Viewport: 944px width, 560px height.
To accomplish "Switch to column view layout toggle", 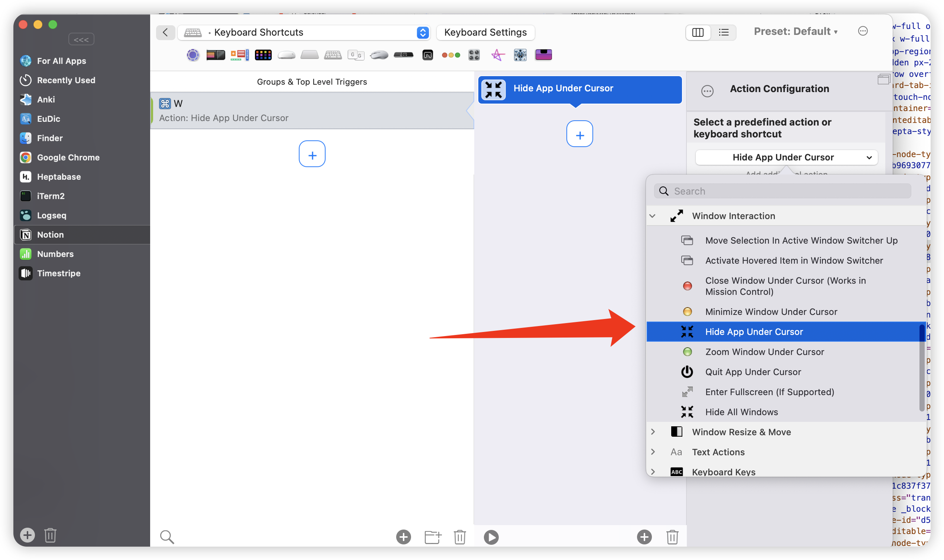I will click(x=698, y=32).
